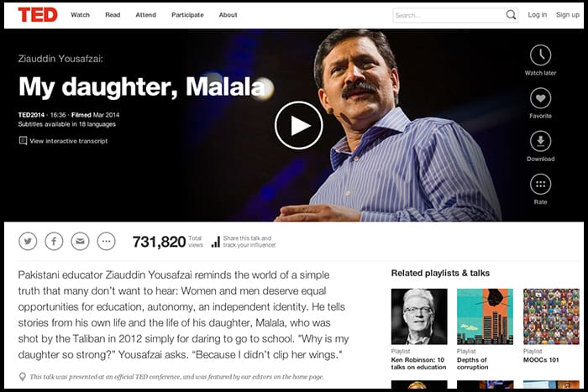The width and height of the screenshot is (588, 392).
Task: Open Ken Robinson playlist thumbnail
Action: click(x=419, y=316)
